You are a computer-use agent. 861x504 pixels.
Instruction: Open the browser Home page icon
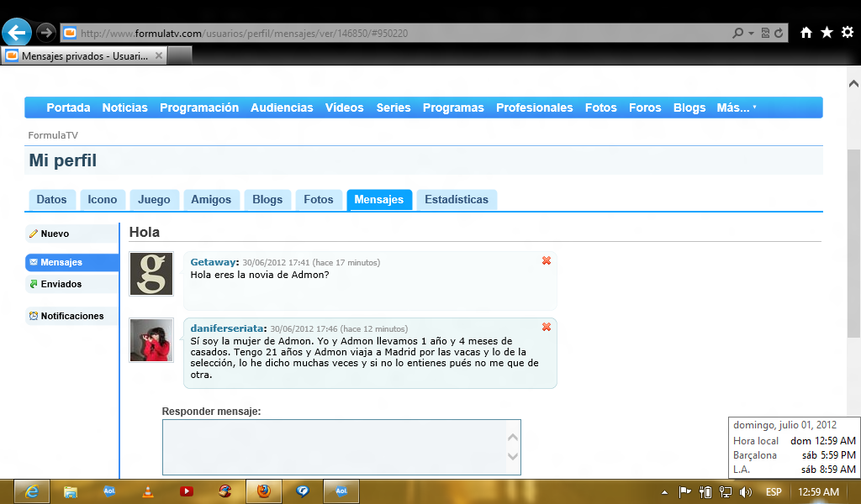click(806, 33)
